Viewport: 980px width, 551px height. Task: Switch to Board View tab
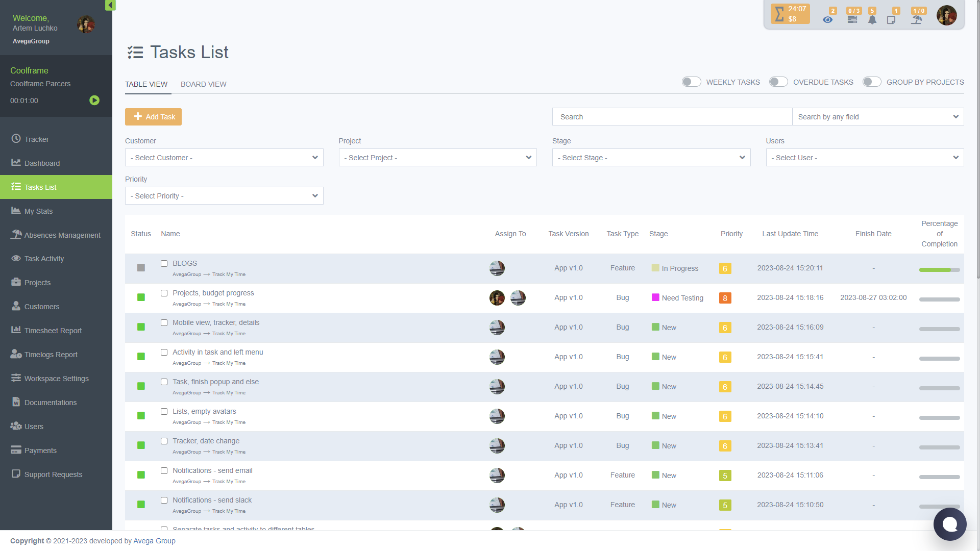pyautogui.click(x=203, y=84)
